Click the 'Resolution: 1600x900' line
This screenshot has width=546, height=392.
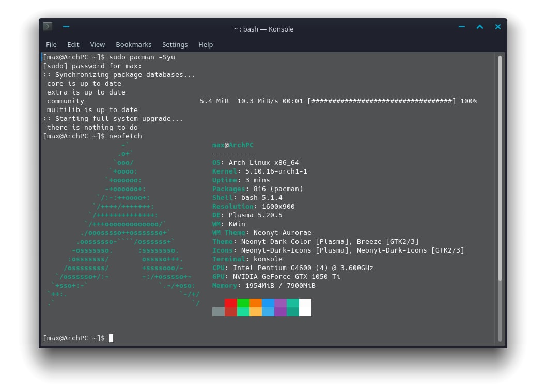[x=254, y=207]
